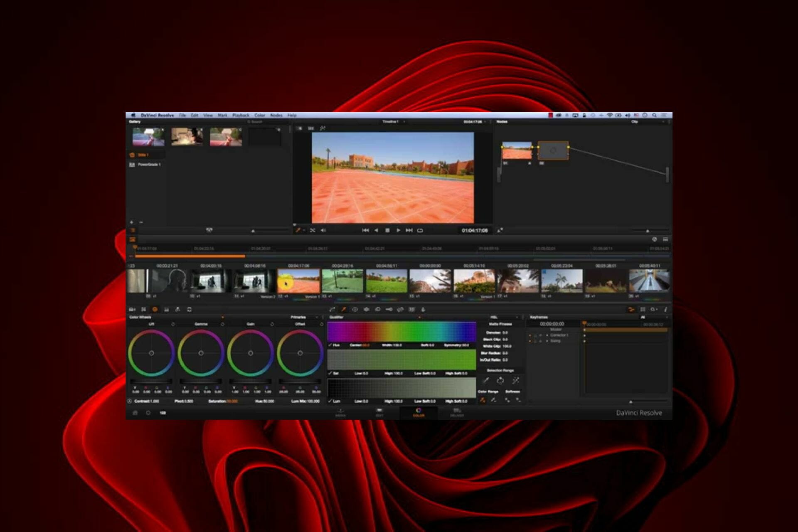This screenshot has height=532, width=798.
Task: Show the Keyframes palette via orange icon
Action: pyautogui.click(x=631, y=309)
